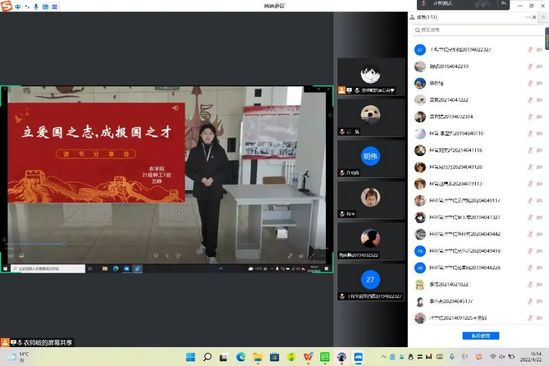Click the members panel vertical scrollbar
549x366 pixels.
pyautogui.click(x=547, y=39)
